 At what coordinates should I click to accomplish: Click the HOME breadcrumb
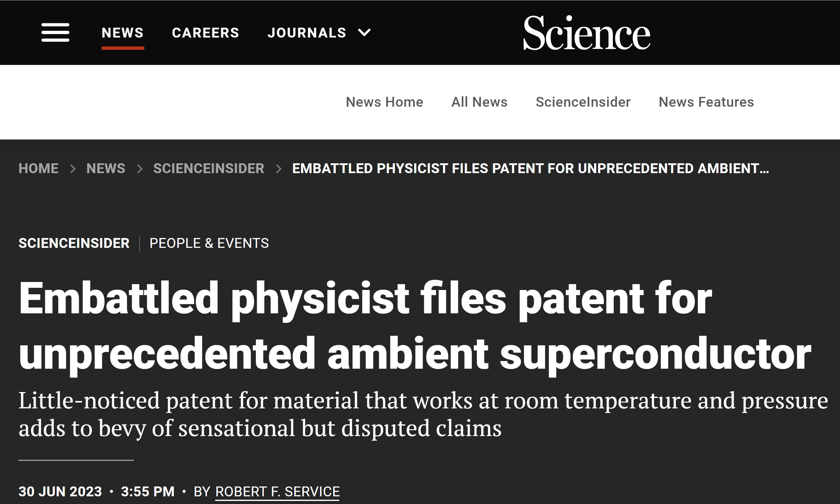point(38,169)
